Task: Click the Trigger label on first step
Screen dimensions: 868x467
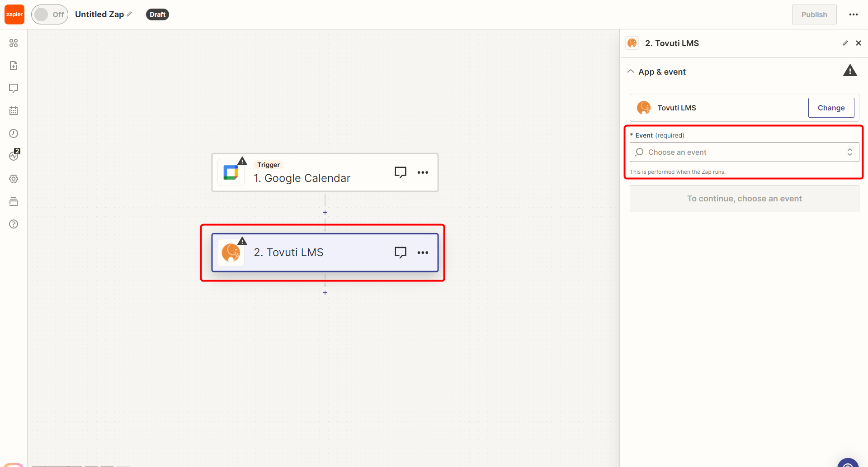Action: point(269,165)
